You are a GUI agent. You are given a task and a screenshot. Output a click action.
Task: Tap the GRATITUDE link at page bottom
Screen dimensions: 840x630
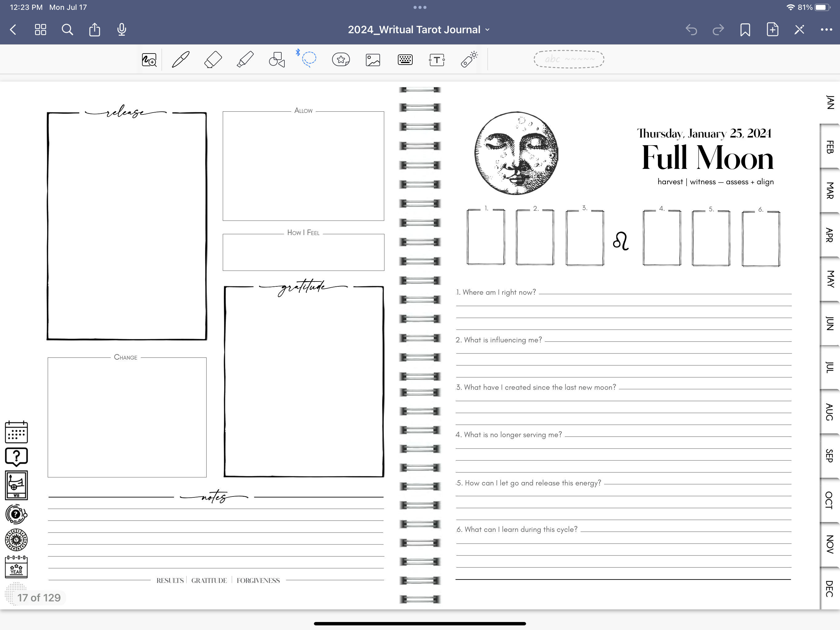(x=209, y=580)
